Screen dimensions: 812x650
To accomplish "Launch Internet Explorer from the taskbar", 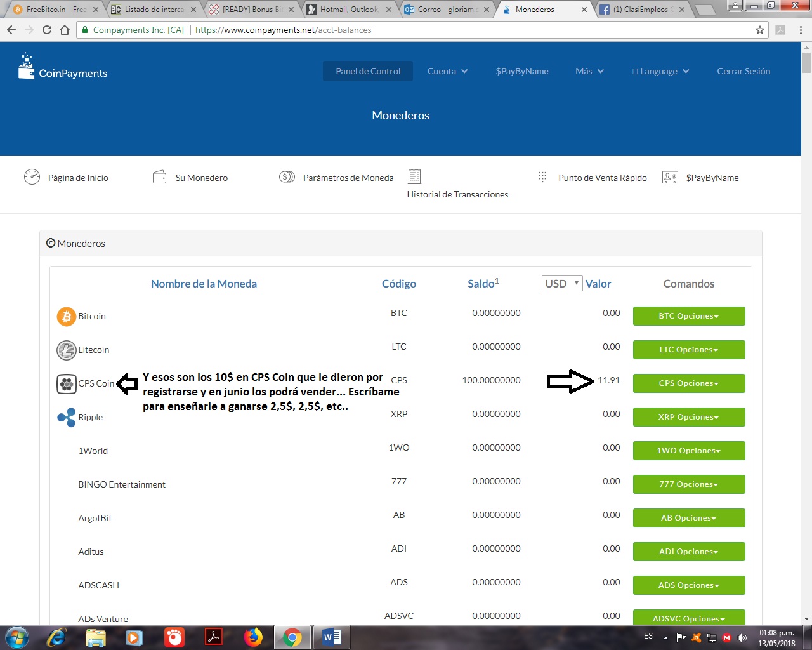I will point(56,637).
